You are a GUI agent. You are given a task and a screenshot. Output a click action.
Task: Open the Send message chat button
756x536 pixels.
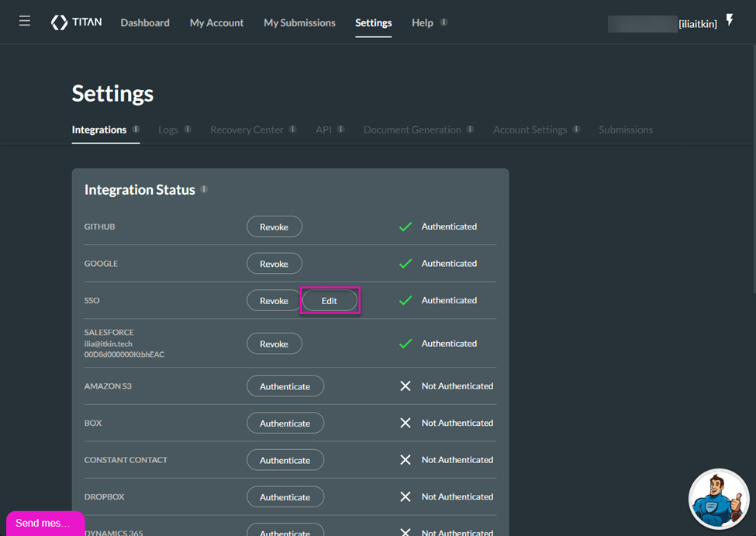click(45, 524)
